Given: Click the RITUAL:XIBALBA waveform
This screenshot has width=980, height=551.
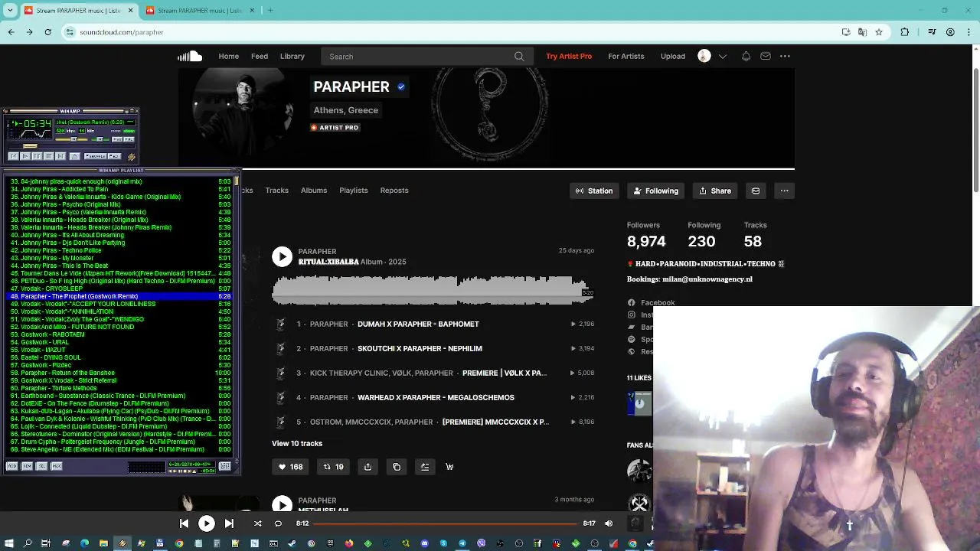Looking at the screenshot, I should tap(433, 291).
